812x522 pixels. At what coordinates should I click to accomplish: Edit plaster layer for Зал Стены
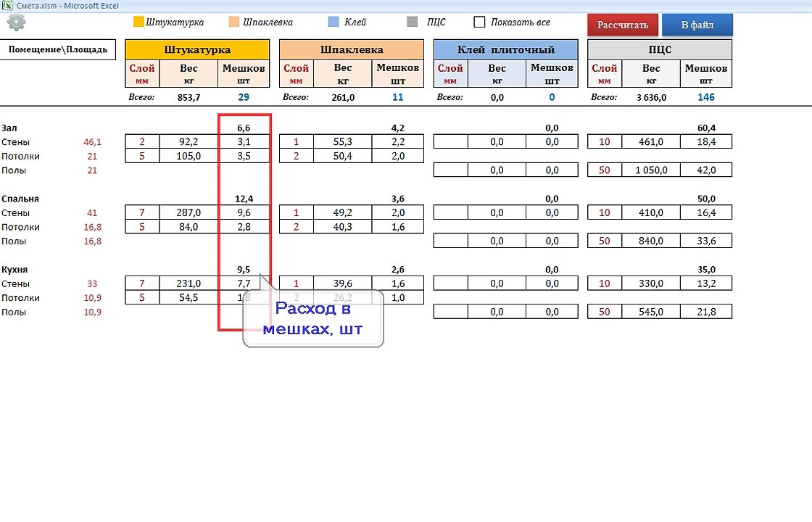click(142, 141)
